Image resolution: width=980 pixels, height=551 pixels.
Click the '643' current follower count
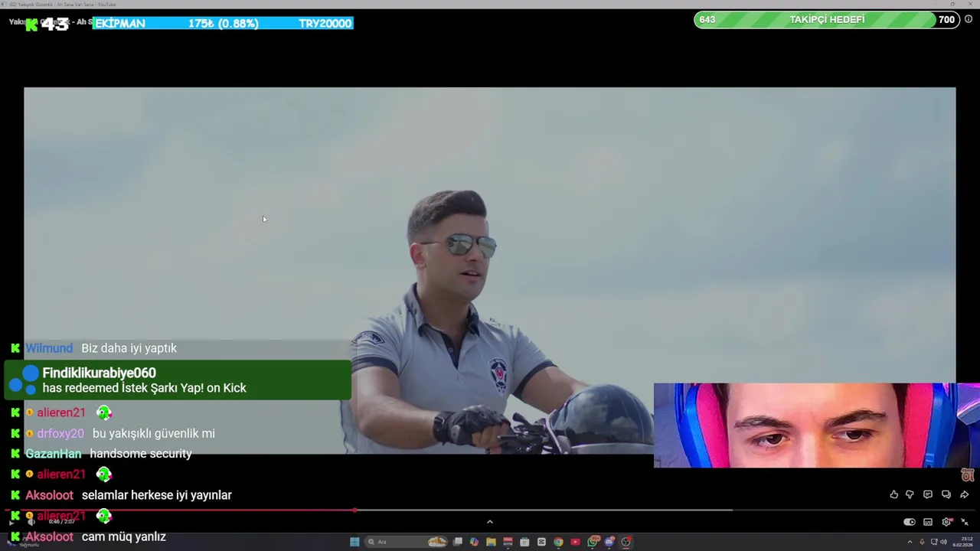click(707, 19)
